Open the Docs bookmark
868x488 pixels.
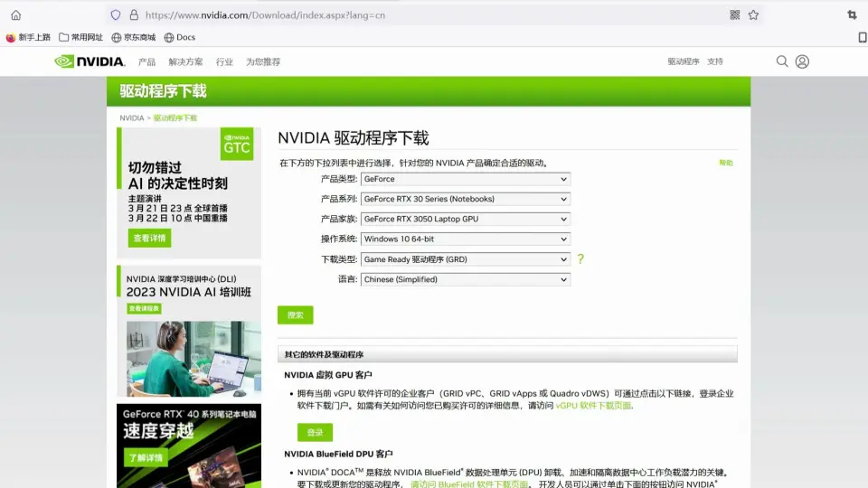pyautogui.click(x=179, y=37)
